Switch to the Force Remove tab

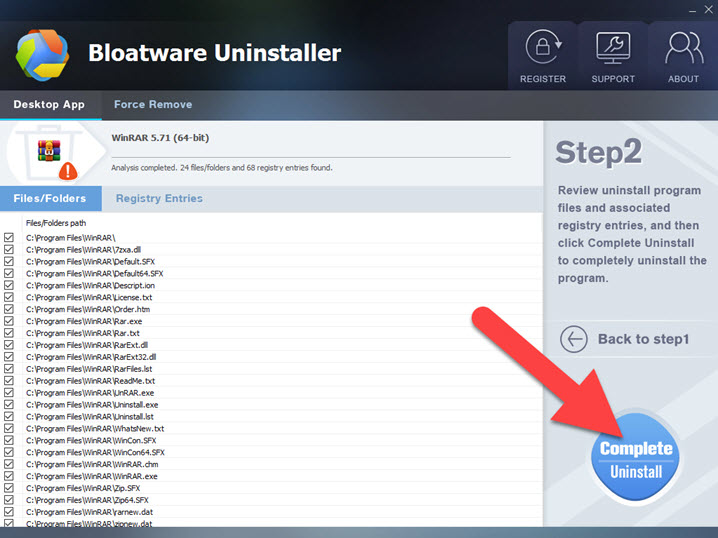[153, 104]
